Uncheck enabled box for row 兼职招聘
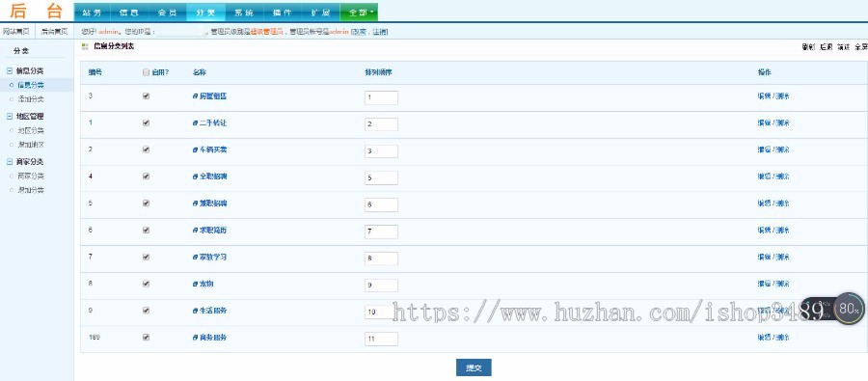 [147, 204]
